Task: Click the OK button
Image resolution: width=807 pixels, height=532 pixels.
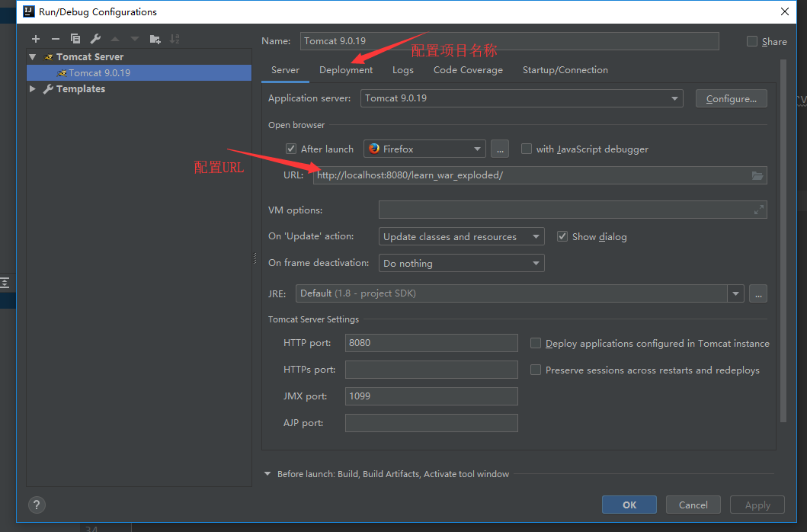Action: pos(629,505)
